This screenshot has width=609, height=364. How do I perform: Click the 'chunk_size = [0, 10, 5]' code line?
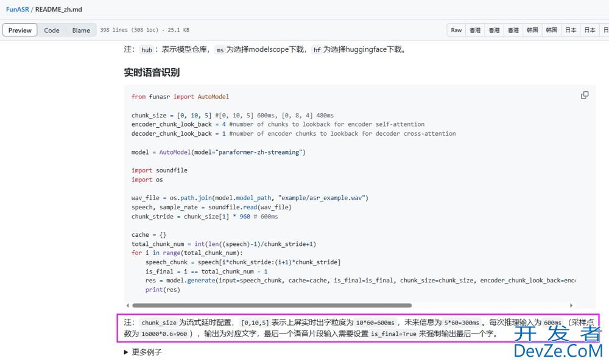pos(233,115)
